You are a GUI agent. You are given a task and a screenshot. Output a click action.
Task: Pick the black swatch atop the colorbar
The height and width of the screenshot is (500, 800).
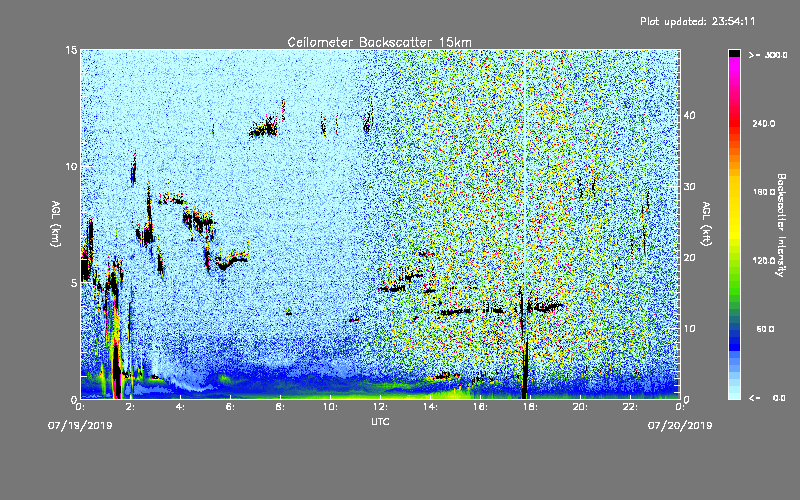(x=734, y=53)
